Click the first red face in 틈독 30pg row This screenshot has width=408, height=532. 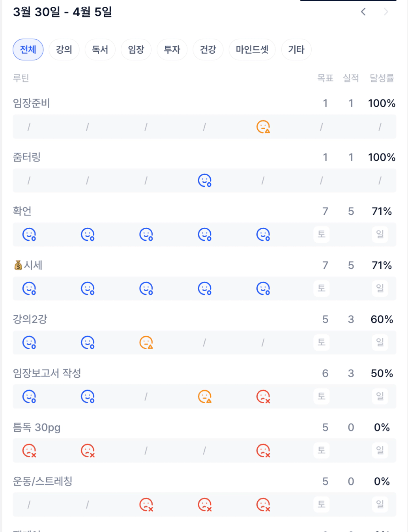pyautogui.click(x=29, y=450)
